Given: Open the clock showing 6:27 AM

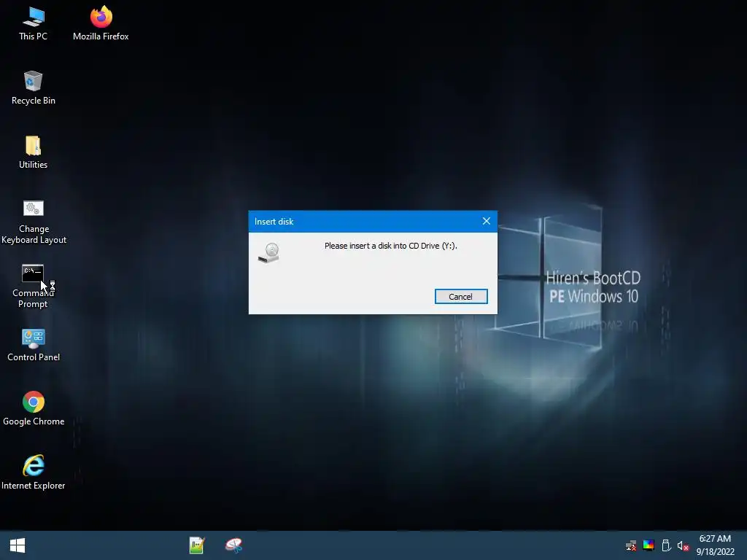Looking at the screenshot, I should [715, 545].
